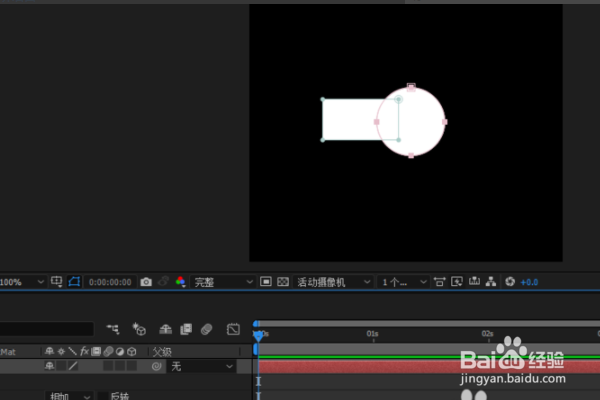The height and width of the screenshot is (400, 600).
Task: Click the adjustment layer column header icon
Action: [120, 351]
